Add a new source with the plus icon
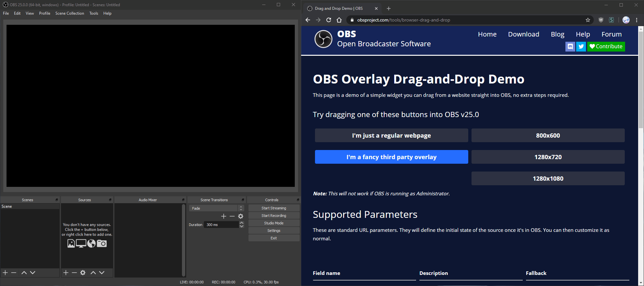Image resolution: width=644 pixels, height=286 pixels. pos(66,273)
